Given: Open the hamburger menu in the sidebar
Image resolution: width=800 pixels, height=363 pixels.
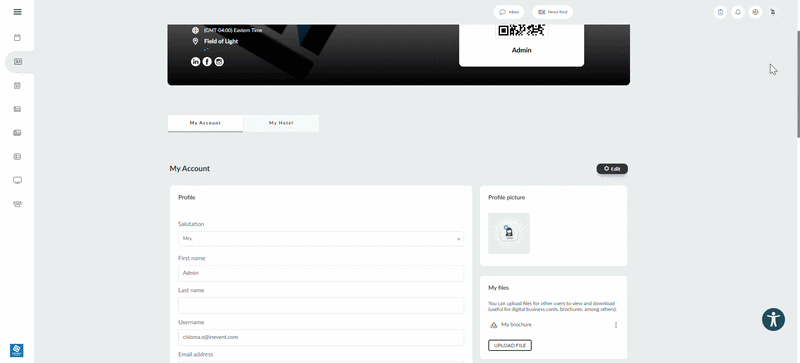Looking at the screenshot, I should tap(17, 12).
